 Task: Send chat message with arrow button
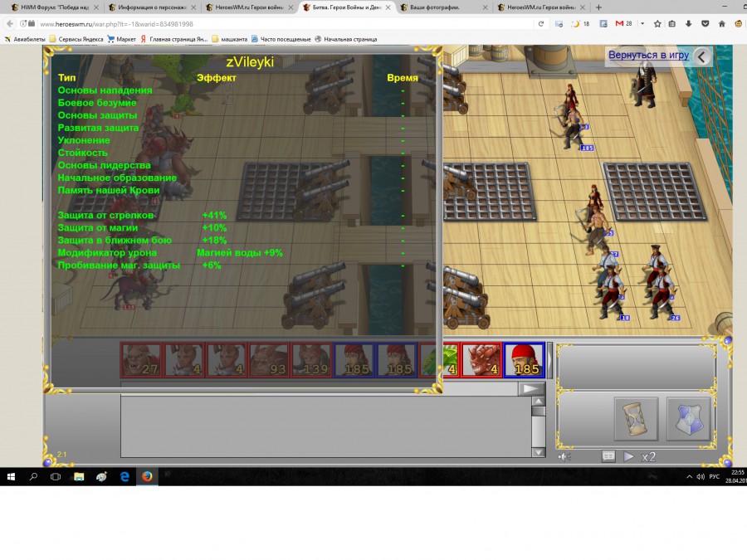(x=530, y=388)
